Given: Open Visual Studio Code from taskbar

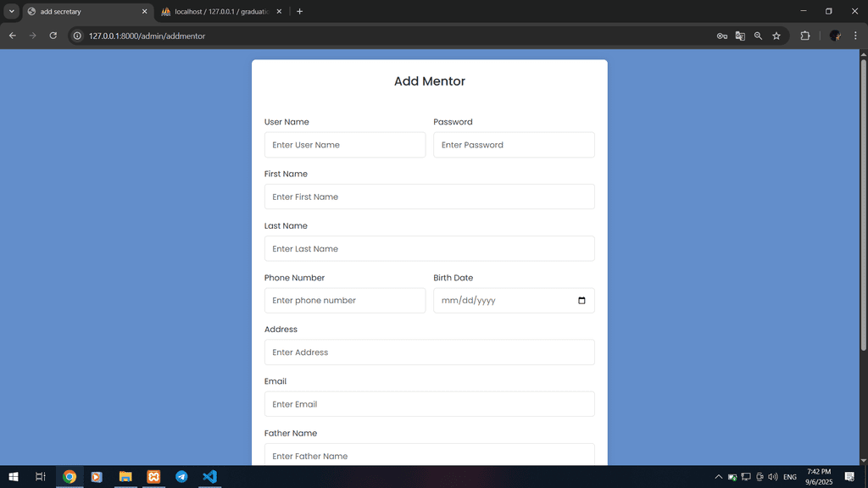Looking at the screenshot, I should [x=209, y=477].
